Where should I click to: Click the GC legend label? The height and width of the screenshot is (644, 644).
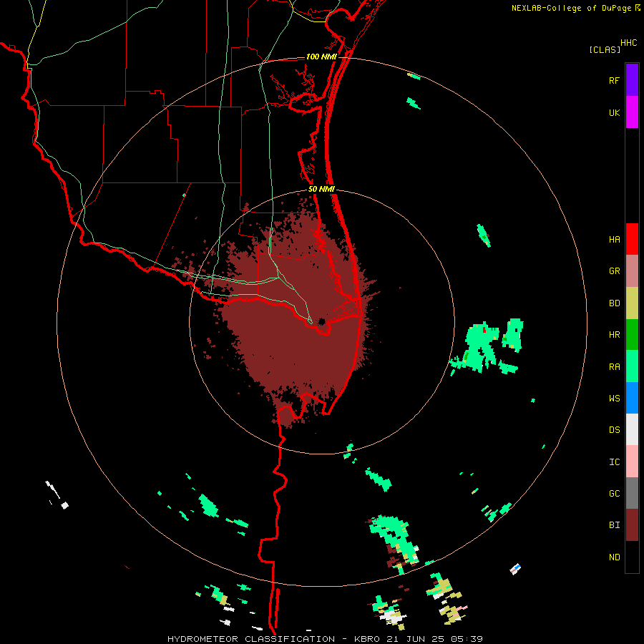[614, 494]
